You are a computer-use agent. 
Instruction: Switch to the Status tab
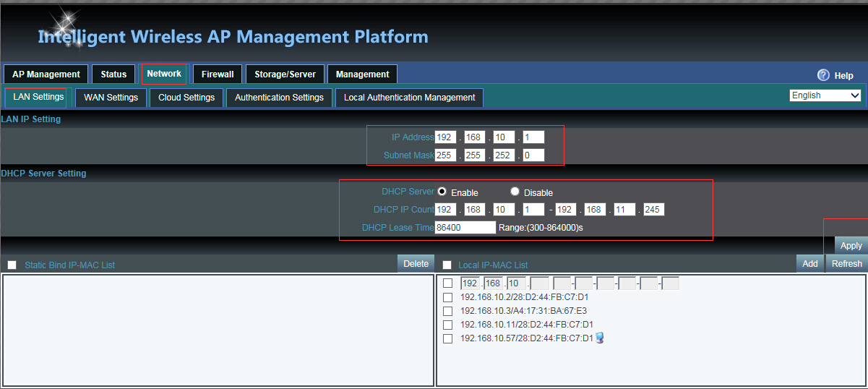point(113,74)
